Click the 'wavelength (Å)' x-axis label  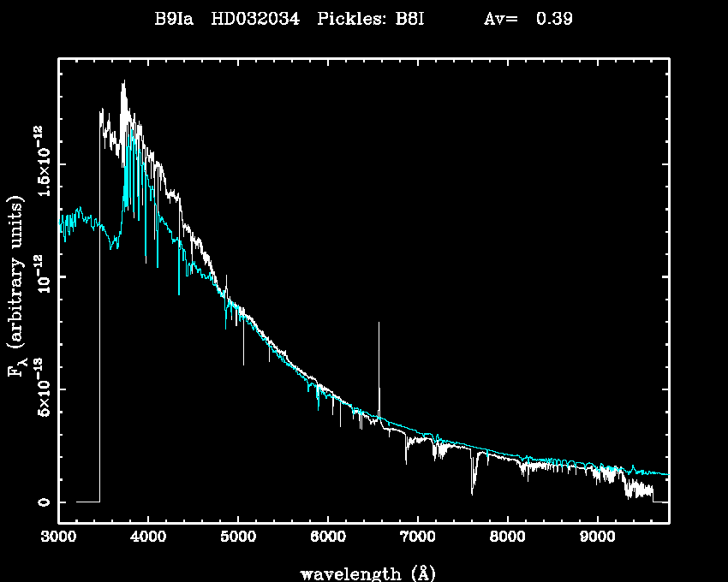[x=362, y=573]
